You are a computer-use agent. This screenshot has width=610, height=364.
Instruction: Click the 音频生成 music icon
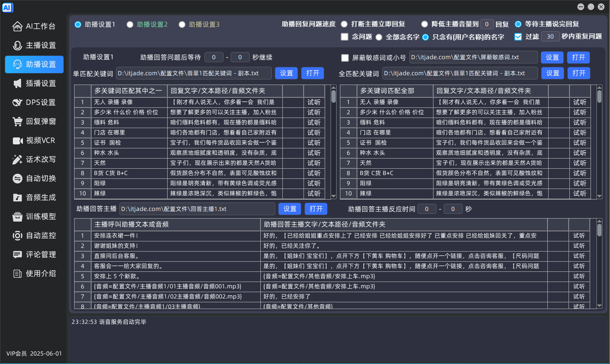tap(17, 197)
